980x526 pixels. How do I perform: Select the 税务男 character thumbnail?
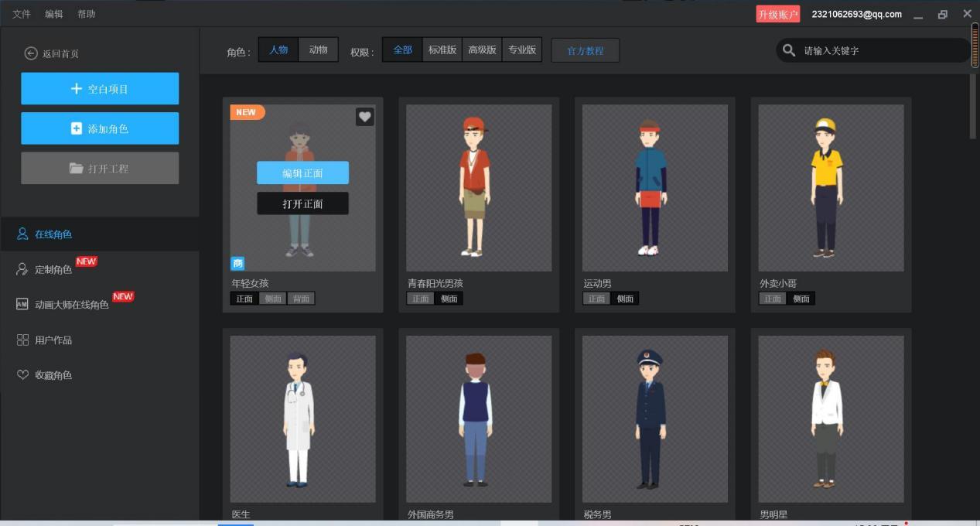click(x=654, y=418)
